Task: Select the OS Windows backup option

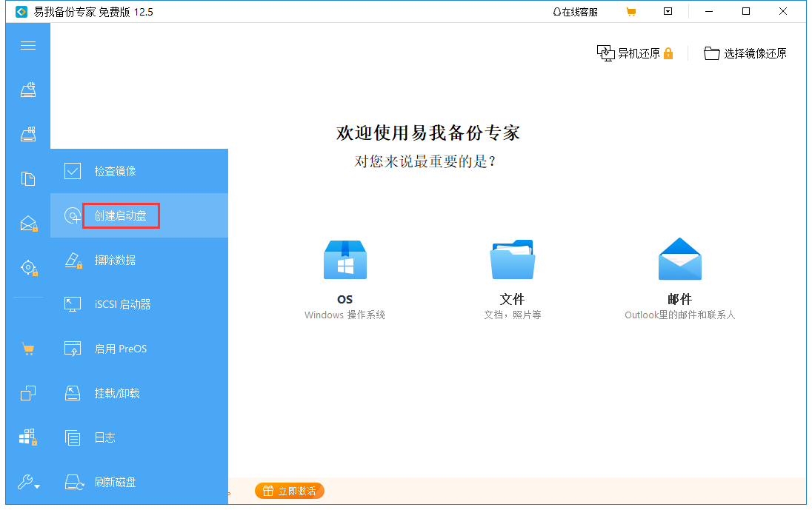Action: pos(345,279)
